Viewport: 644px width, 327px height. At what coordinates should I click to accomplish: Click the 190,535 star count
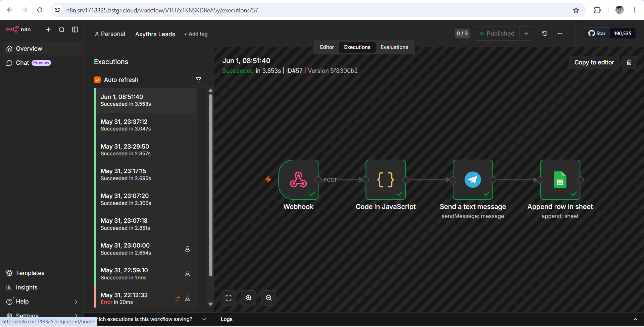(x=623, y=34)
